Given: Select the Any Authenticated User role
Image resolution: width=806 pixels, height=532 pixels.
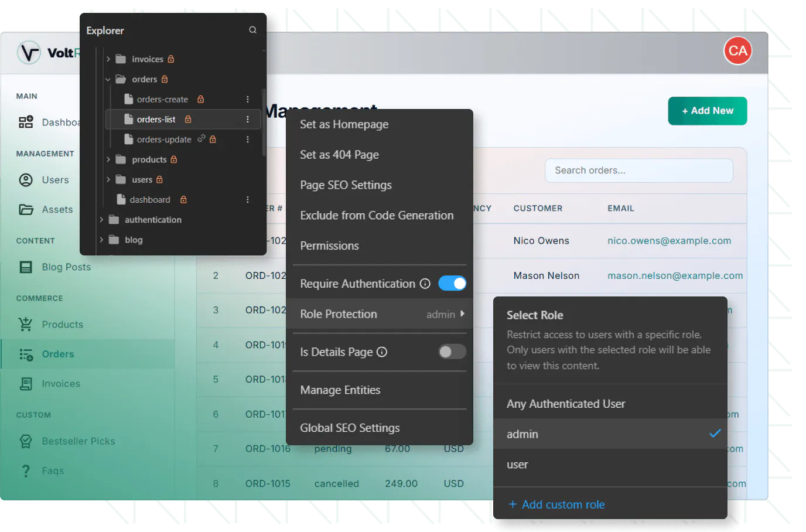Looking at the screenshot, I should [x=610, y=404].
